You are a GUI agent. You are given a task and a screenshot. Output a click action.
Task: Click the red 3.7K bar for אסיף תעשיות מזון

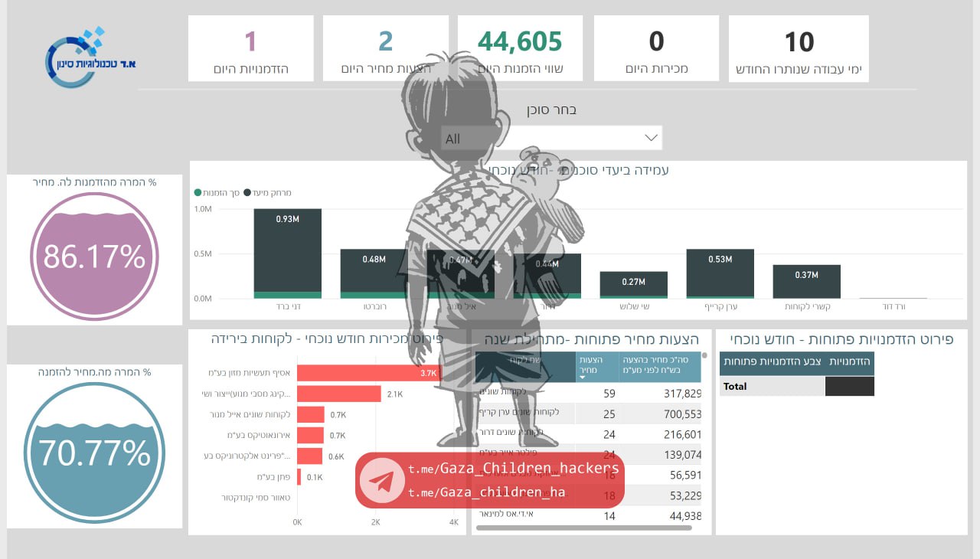[x=367, y=373]
